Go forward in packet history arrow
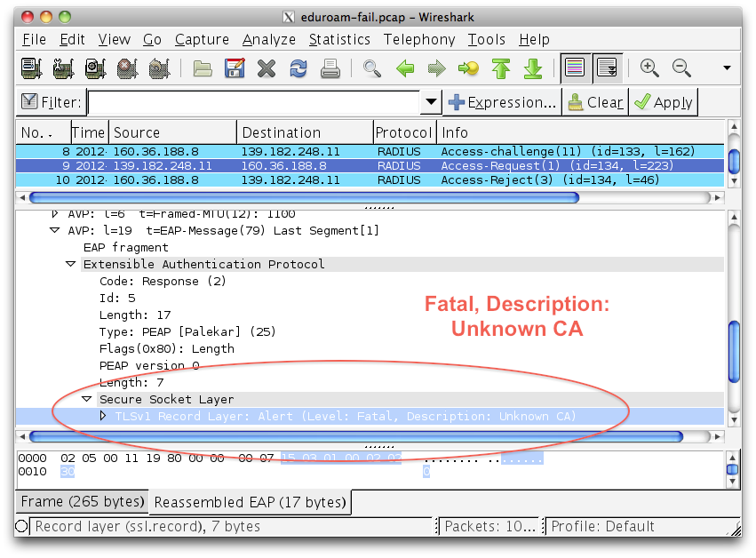This screenshot has height=558, width=756. pos(436,68)
